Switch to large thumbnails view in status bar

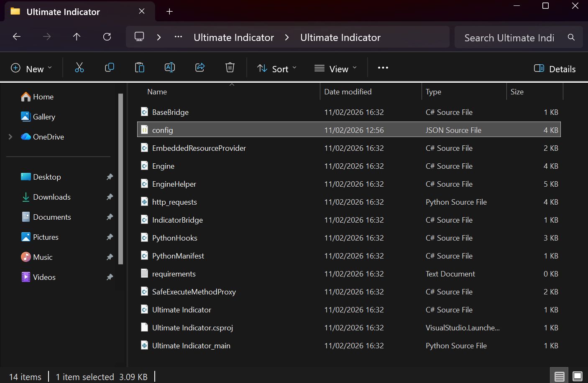click(577, 376)
